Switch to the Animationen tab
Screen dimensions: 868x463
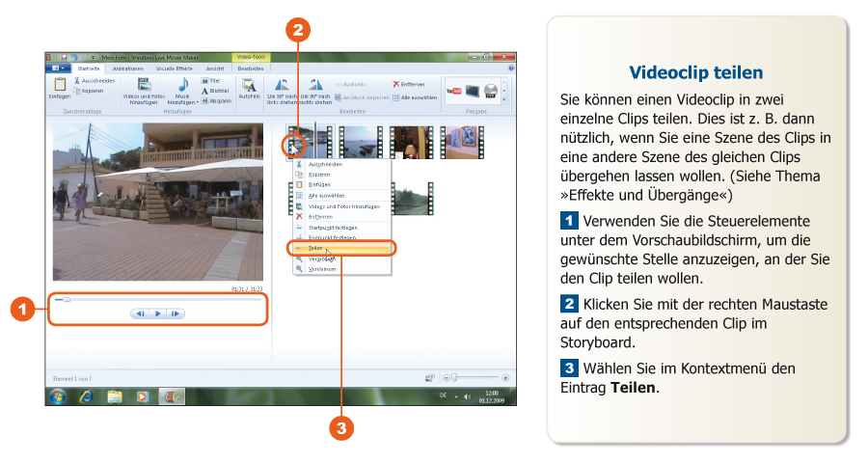[127, 68]
